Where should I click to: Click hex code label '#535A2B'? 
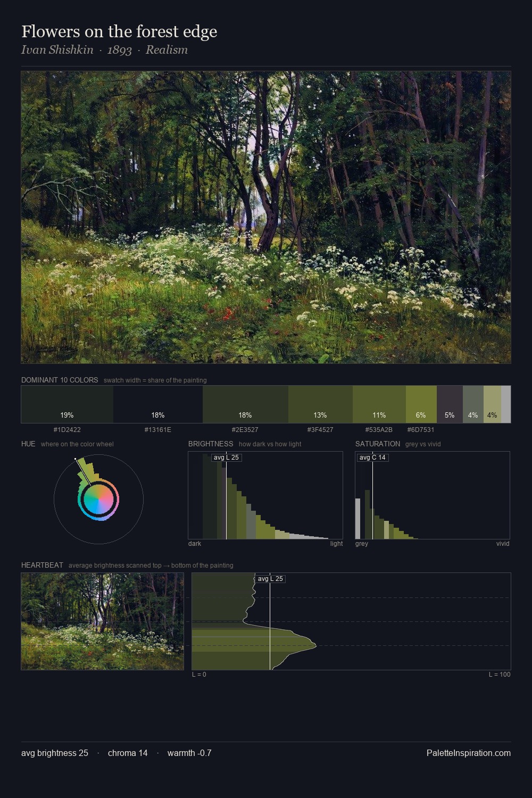click(x=379, y=430)
